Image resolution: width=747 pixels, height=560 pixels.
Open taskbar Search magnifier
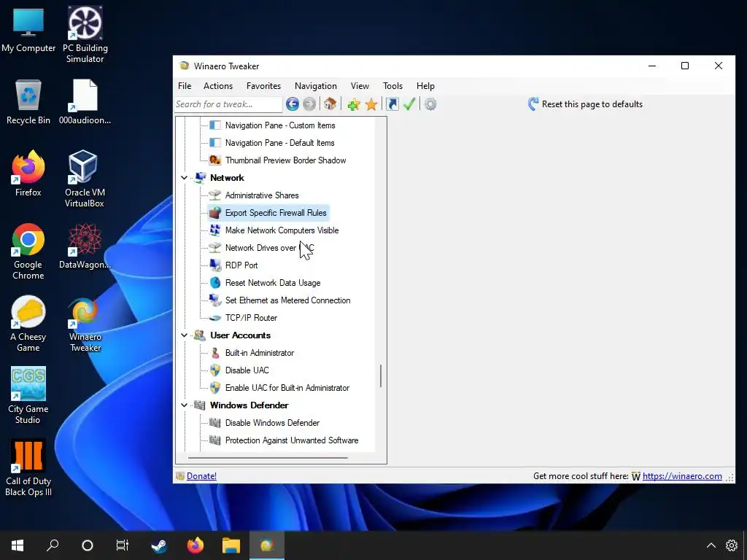click(53, 545)
